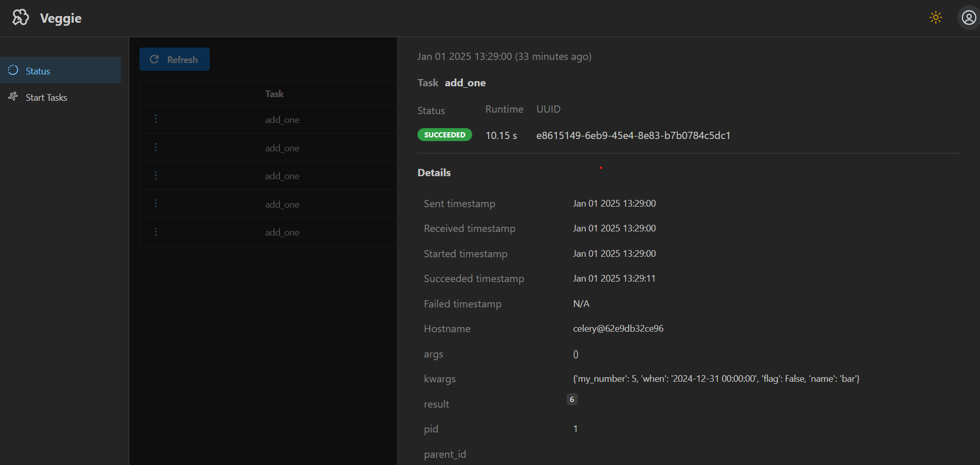
Task: Click the circular arrow icon in Refresh
Action: 154,59
